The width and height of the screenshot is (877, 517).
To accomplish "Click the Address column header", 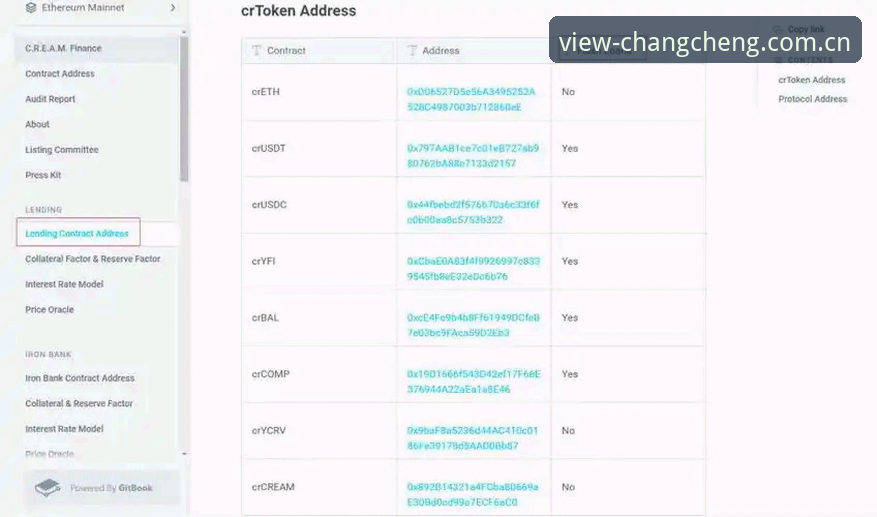I will 474,50.
